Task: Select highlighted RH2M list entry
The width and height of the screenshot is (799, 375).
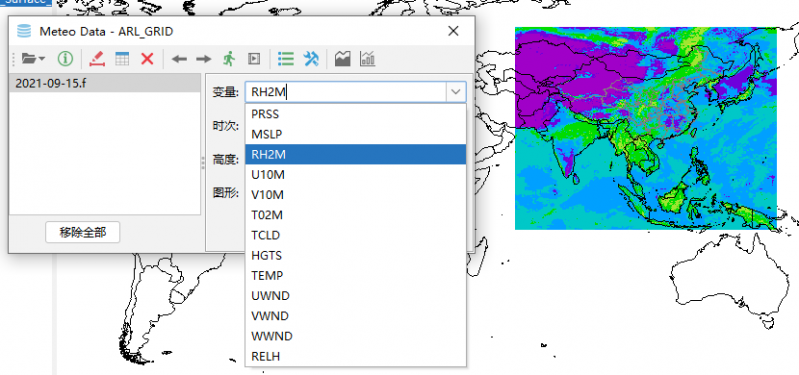Action: [x=355, y=154]
